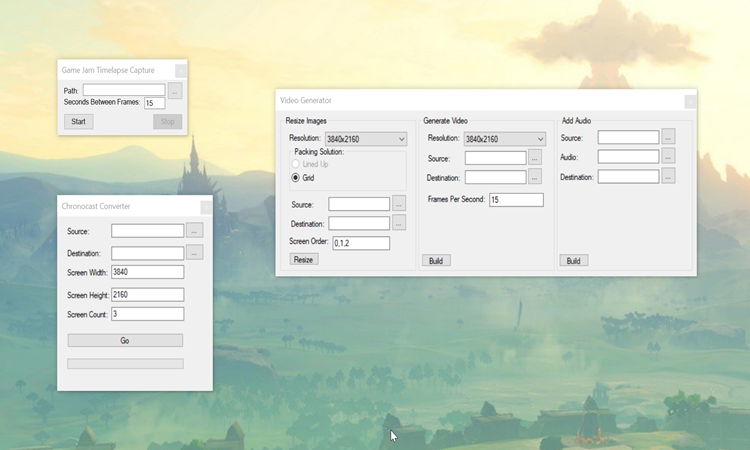Click Seconds Between Frames field
750x450 pixels.
tap(154, 103)
